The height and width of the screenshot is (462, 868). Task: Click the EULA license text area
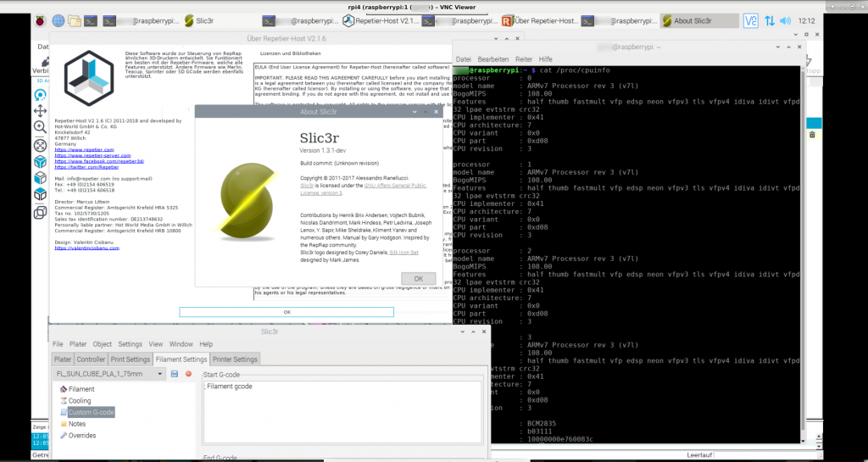tap(353, 182)
